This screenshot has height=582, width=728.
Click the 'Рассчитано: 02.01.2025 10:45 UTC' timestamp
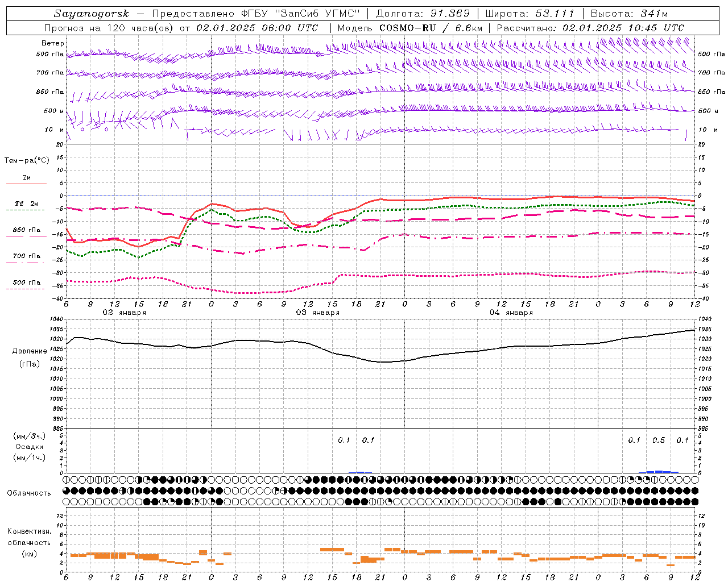(590, 28)
